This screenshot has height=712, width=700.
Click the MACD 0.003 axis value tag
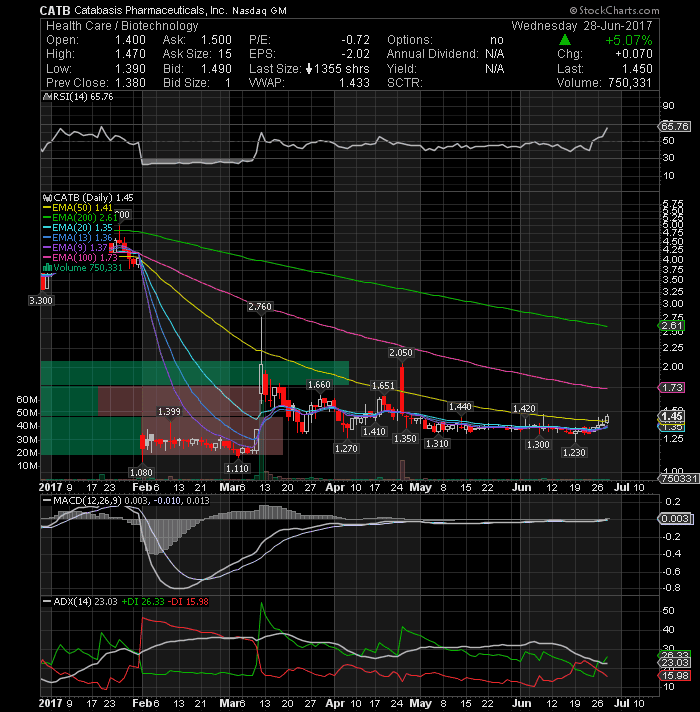(675, 519)
